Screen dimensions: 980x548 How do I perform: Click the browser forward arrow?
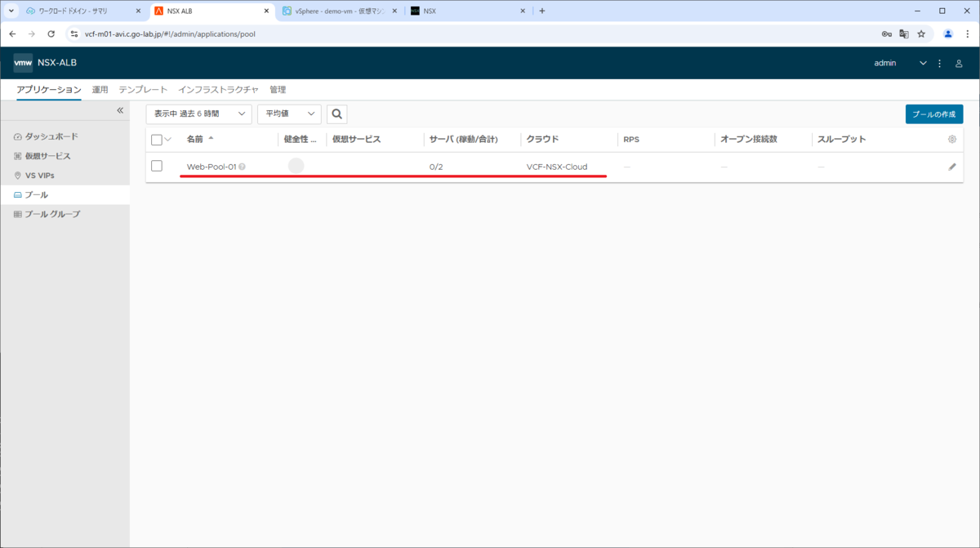point(31,34)
